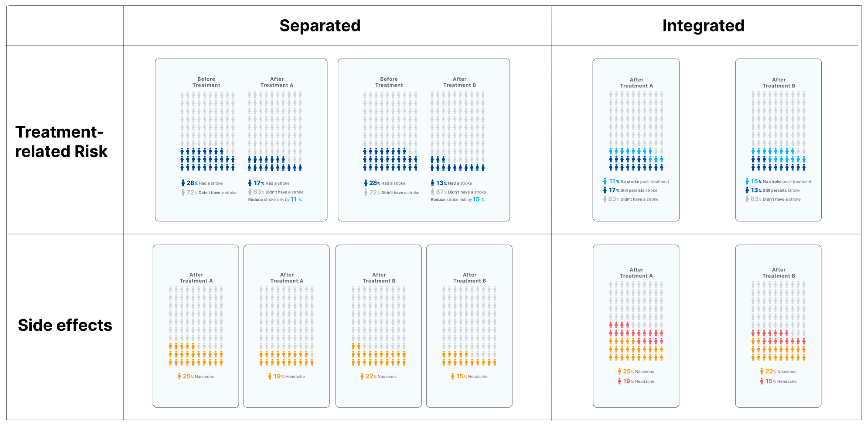Click the icon beside "17% Still persists stroke"
Screen dimensions: 868x426
tap(605, 190)
